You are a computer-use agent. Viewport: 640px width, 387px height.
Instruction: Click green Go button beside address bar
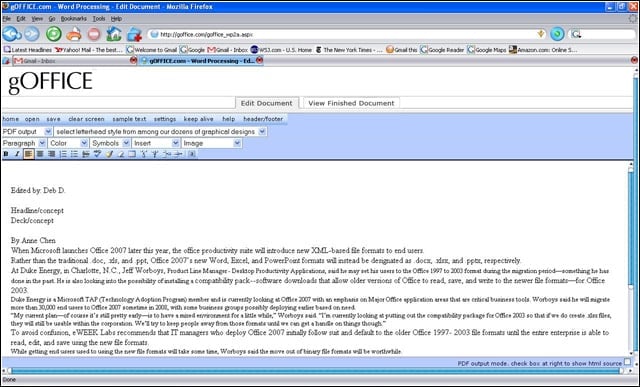(x=557, y=34)
